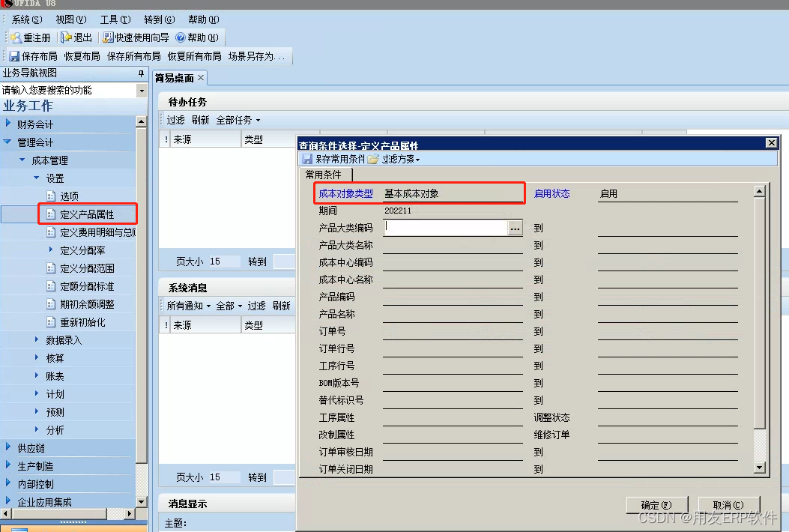Viewport: 789px width, 532px height.
Task: Expand the 财务会计 node
Action: [x=7, y=124]
